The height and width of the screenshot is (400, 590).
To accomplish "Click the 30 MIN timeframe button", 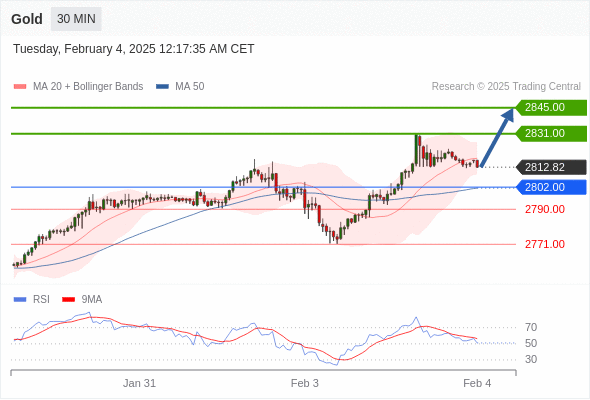I will pyautogui.click(x=76, y=19).
